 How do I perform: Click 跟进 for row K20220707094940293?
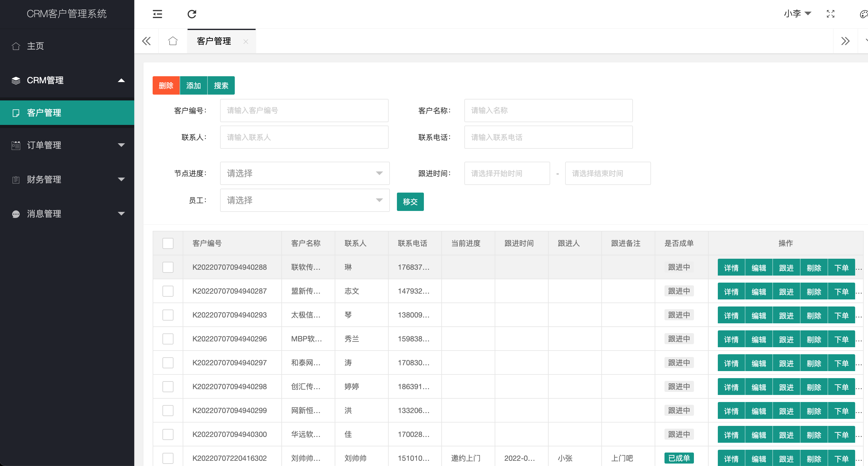click(786, 315)
